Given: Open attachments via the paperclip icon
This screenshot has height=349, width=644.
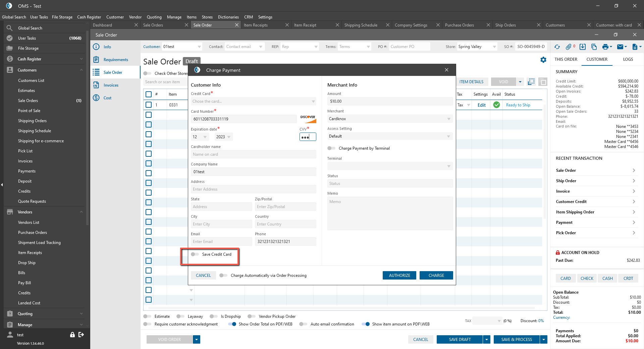Looking at the screenshot, I should click(x=569, y=47).
